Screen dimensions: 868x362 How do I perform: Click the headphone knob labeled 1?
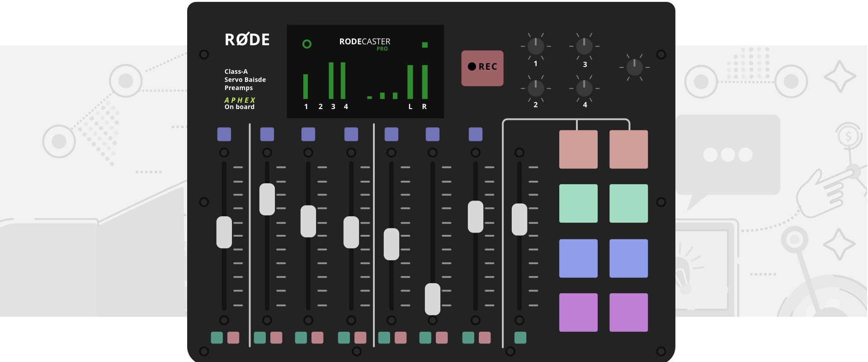coord(536,46)
